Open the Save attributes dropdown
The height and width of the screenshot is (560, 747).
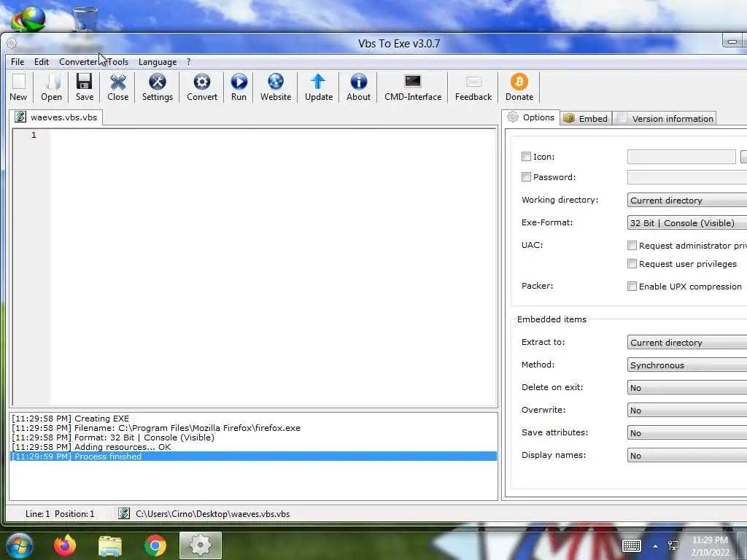687,433
